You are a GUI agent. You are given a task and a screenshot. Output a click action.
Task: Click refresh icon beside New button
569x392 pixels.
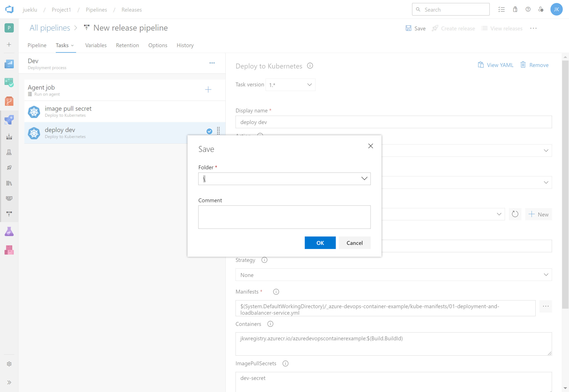[515, 214]
